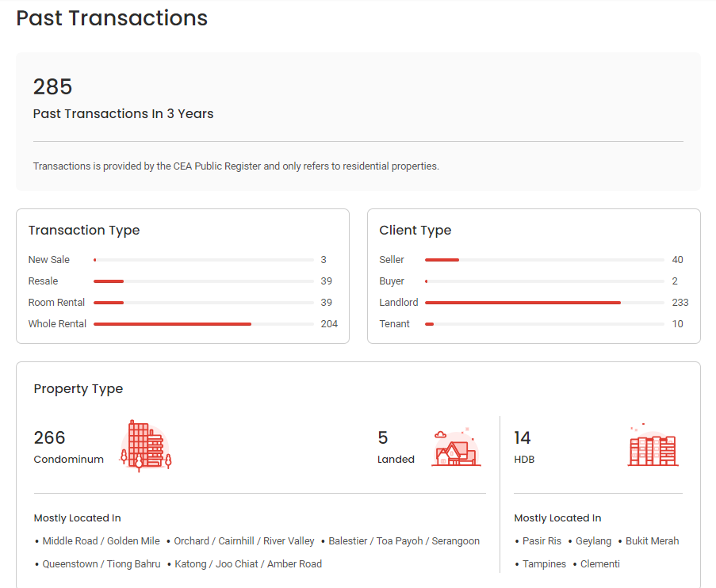Select Balestier / Toa Payoh / Serangoon location
716x588 pixels.
tap(404, 541)
